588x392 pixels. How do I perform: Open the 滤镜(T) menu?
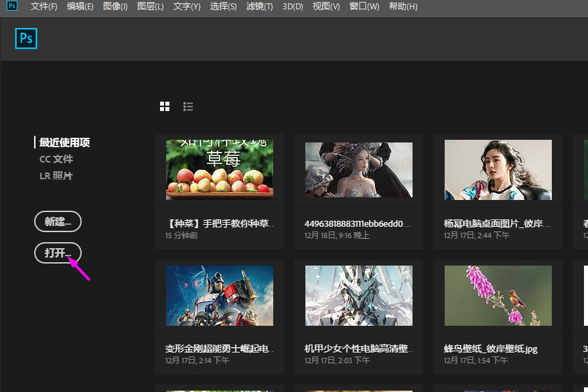point(259,7)
